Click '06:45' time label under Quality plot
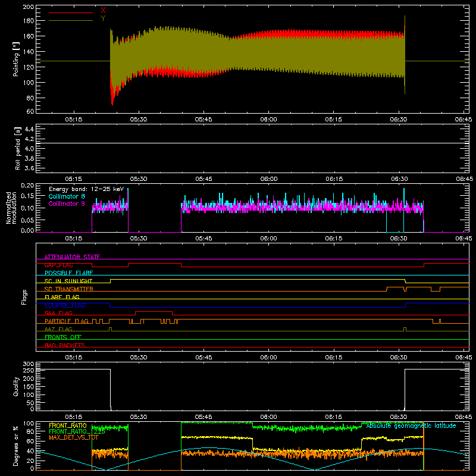 point(464,417)
